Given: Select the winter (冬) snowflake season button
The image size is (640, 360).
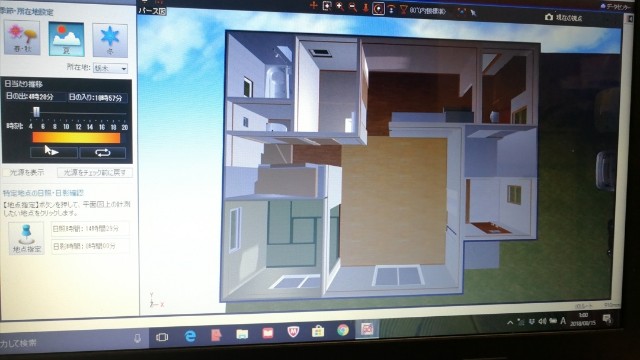Looking at the screenshot, I should pyautogui.click(x=110, y=40).
